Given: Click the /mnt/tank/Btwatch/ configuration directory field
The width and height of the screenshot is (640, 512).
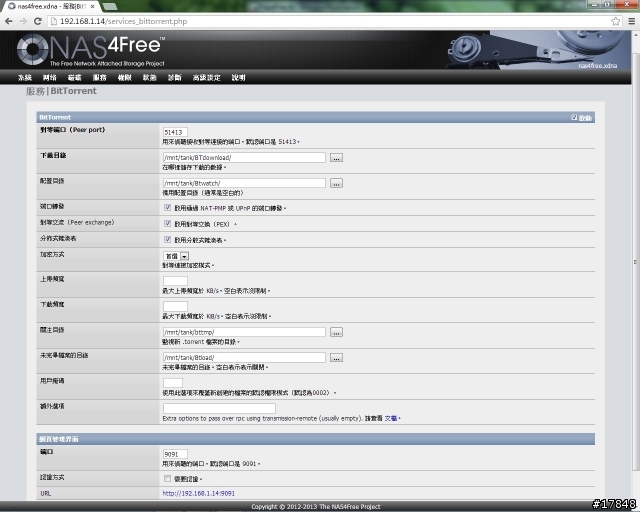Looking at the screenshot, I should click(x=244, y=183).
